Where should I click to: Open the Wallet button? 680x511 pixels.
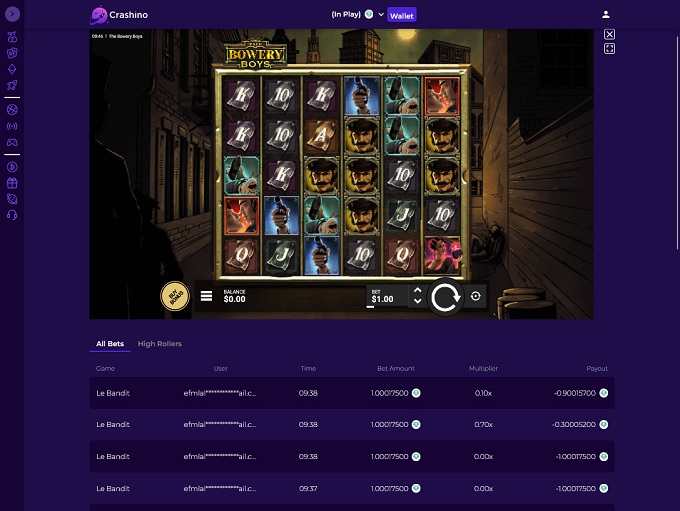tap(402, 15)
